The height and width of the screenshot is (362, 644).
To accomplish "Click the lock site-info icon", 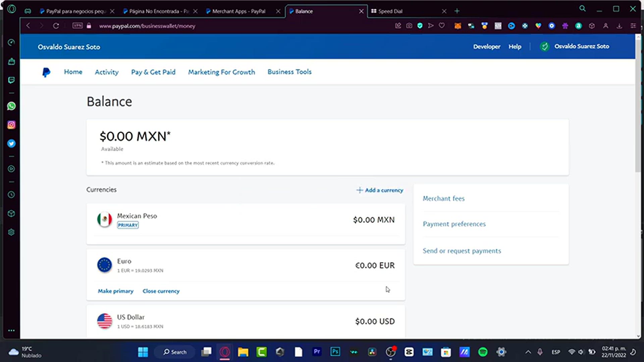I will (89, 26).
